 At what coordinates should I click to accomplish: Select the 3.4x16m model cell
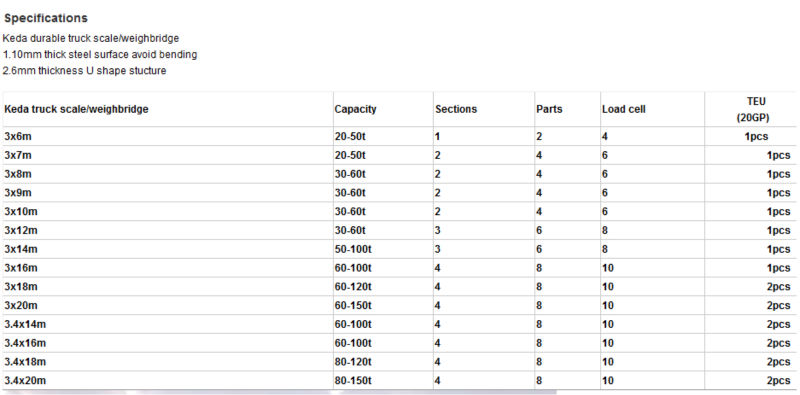click(26, 343)
